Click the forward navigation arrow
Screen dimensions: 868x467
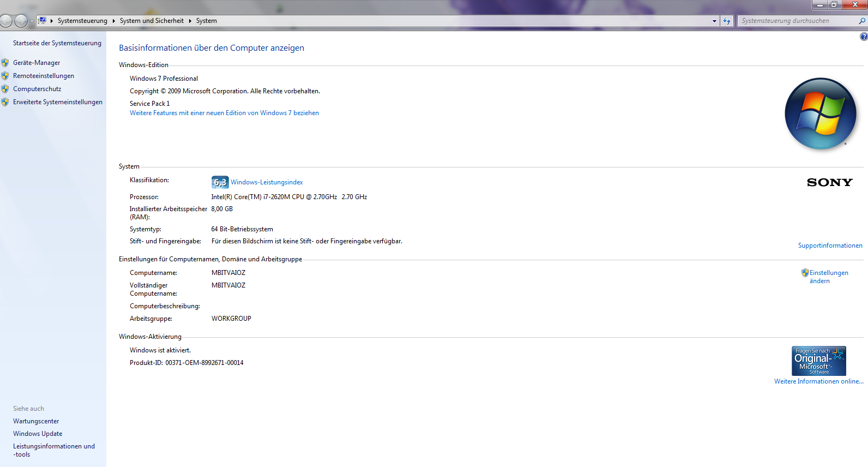pyautogui.click(x=21, y=21)
